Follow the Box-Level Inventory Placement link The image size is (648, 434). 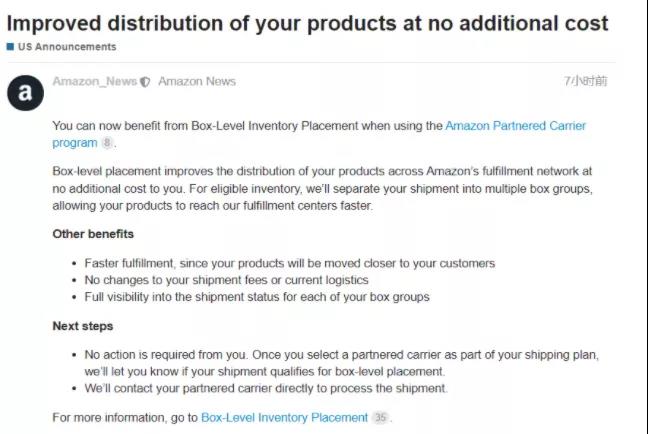coord(284,417)
